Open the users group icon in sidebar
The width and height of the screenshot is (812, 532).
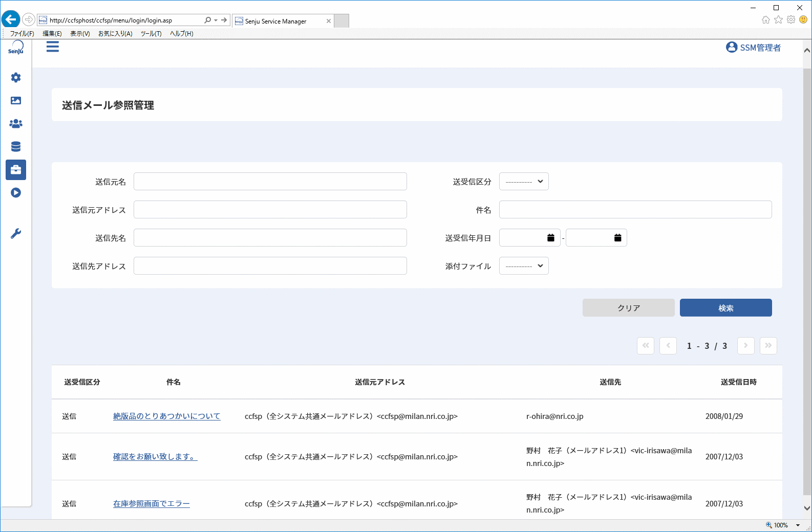click(16, 123)
